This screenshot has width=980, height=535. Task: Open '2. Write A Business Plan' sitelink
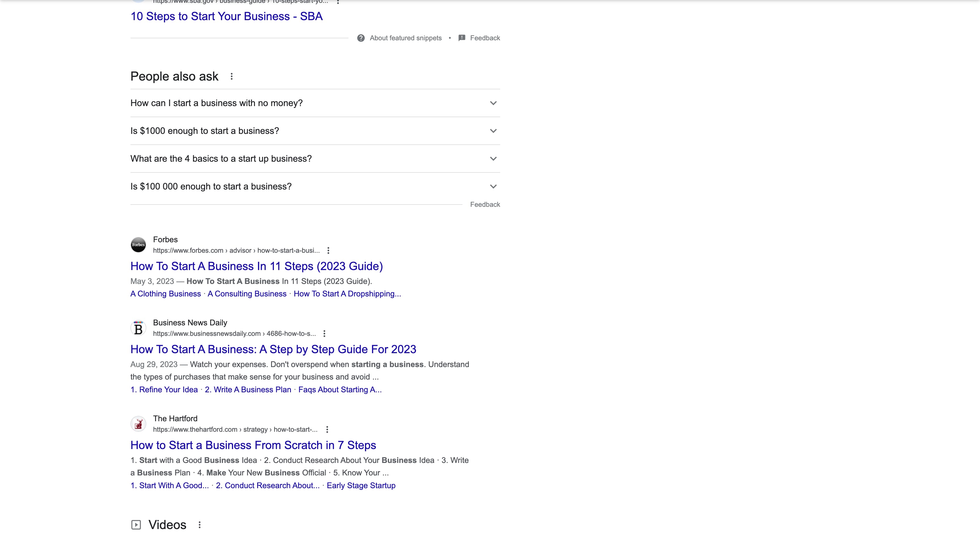click(248, 390)
